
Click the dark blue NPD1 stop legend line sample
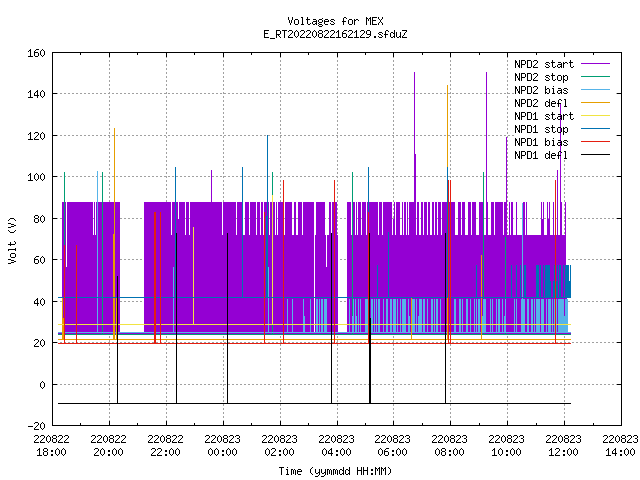595,129
